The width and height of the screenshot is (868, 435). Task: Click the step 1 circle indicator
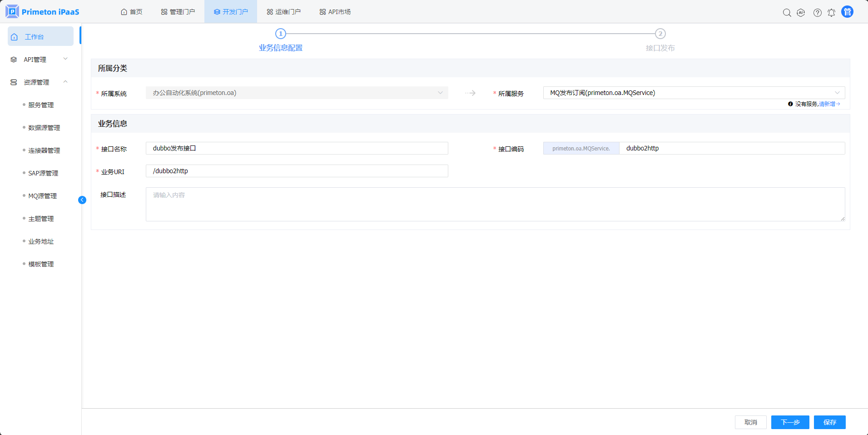[281, 34]
